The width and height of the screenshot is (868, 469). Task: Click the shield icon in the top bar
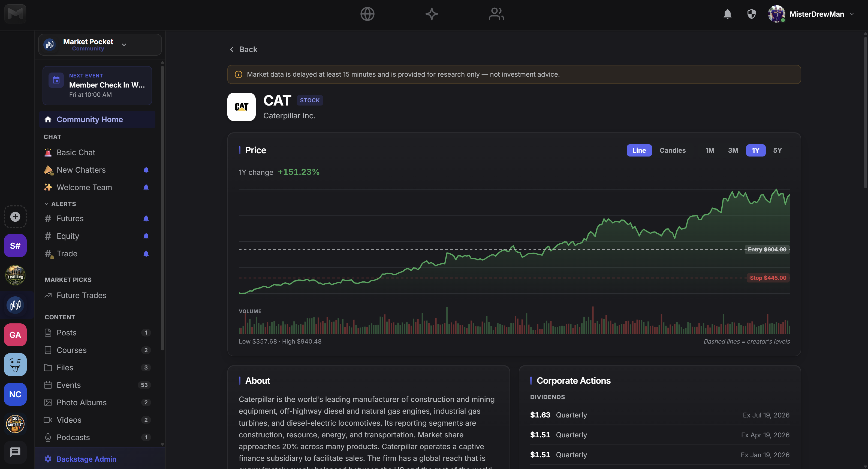click(x=751, y=14)
